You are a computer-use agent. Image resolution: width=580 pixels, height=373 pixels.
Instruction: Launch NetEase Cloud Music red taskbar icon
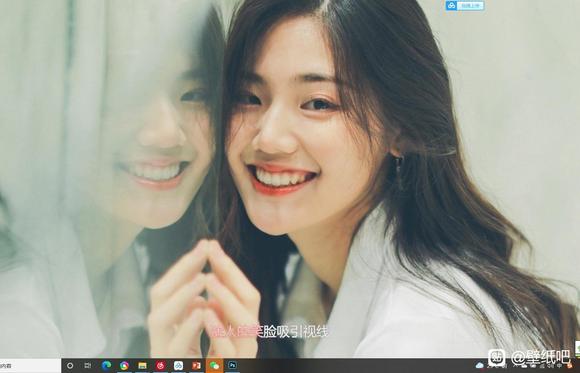[160, 366]
